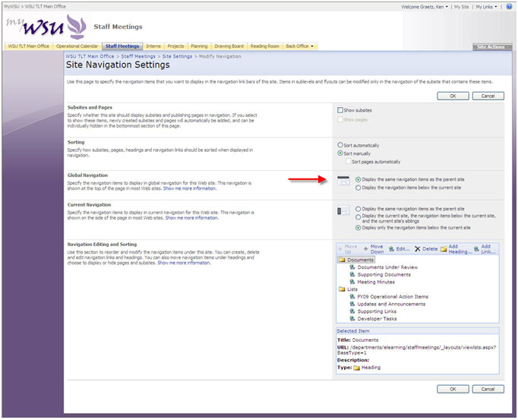Image resolution: width=518 pixels, height=420 pixels.
Task: Click WSU TLT Main Office page breadcrumb
Action: [90, 56]
